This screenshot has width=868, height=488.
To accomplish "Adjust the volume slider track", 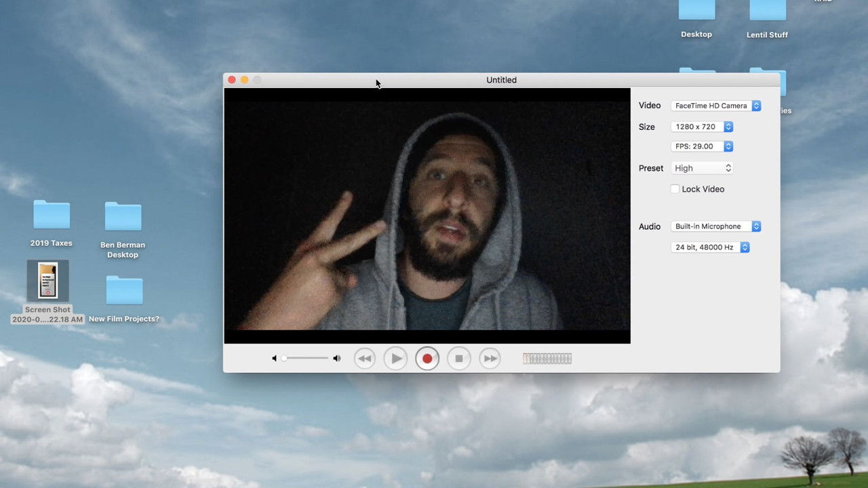I will (307, 359).
